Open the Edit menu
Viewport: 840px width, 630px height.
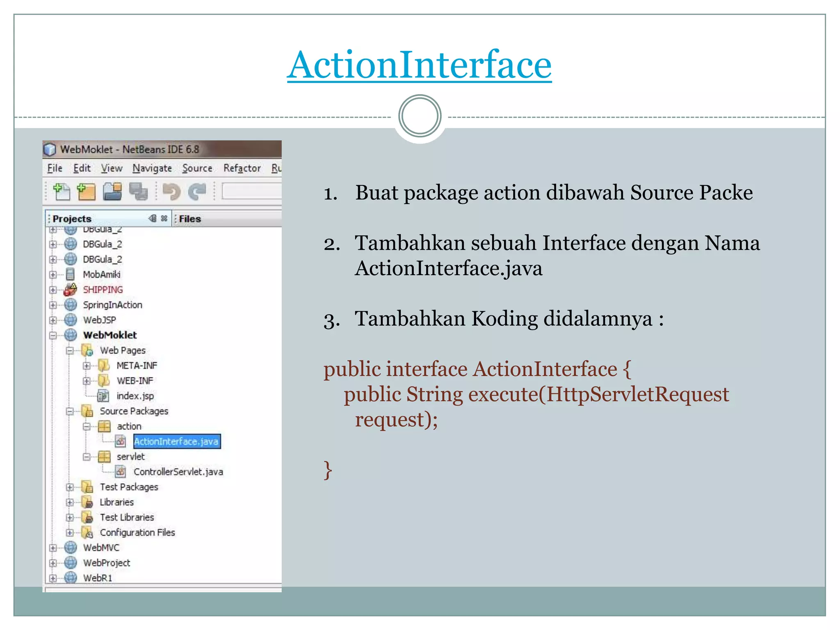coord(82,168)
